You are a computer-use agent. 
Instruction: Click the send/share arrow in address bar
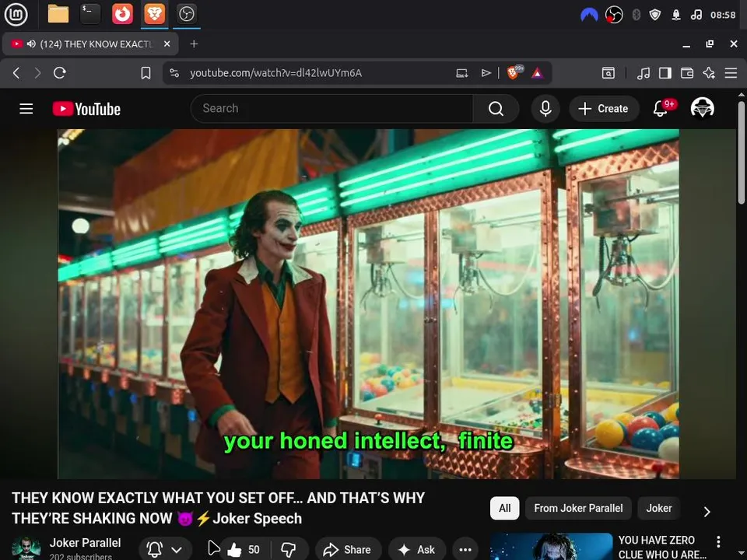[486, 73]
